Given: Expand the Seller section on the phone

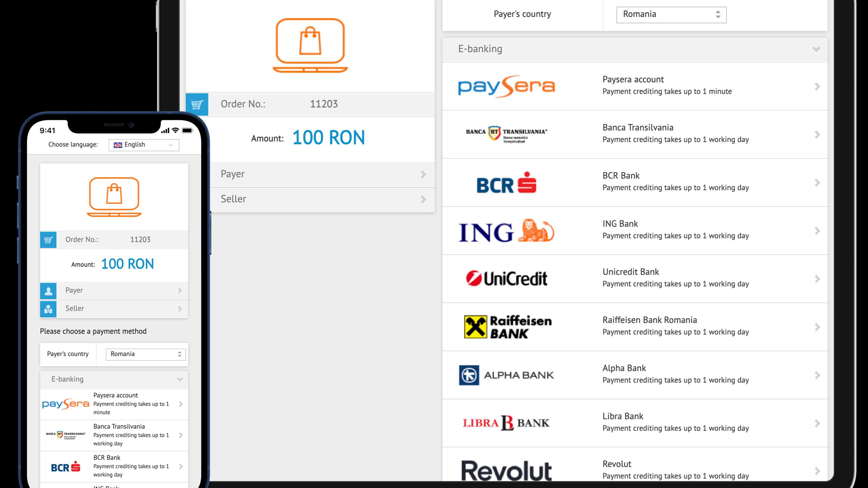Looking at the screenshot, I should point(114,309).
